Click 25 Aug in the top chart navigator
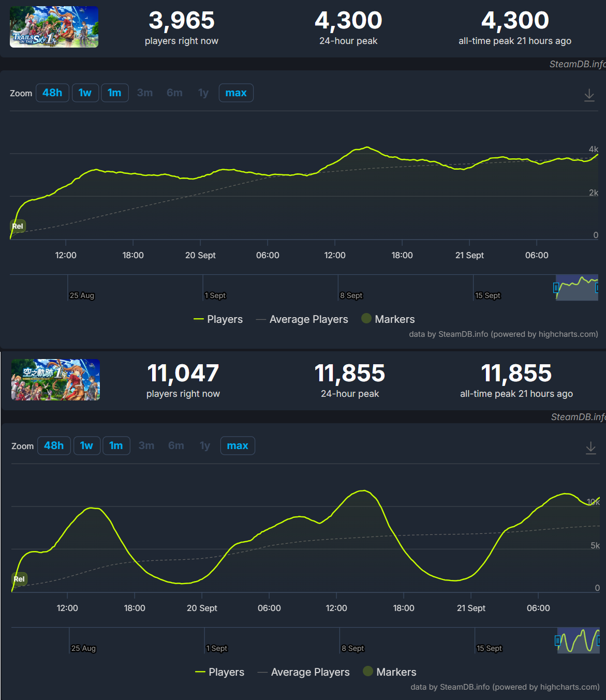Screen dimensions: 606x700 point(82,295)
